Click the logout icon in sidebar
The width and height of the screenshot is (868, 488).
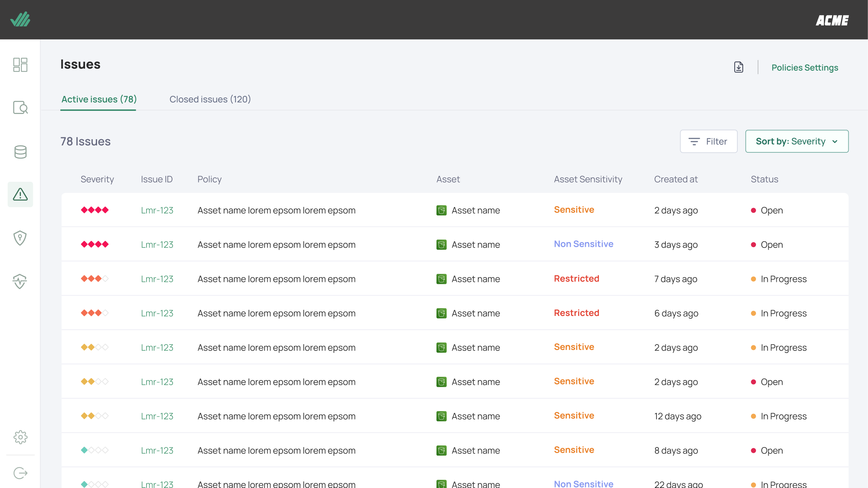coord(20,473)
